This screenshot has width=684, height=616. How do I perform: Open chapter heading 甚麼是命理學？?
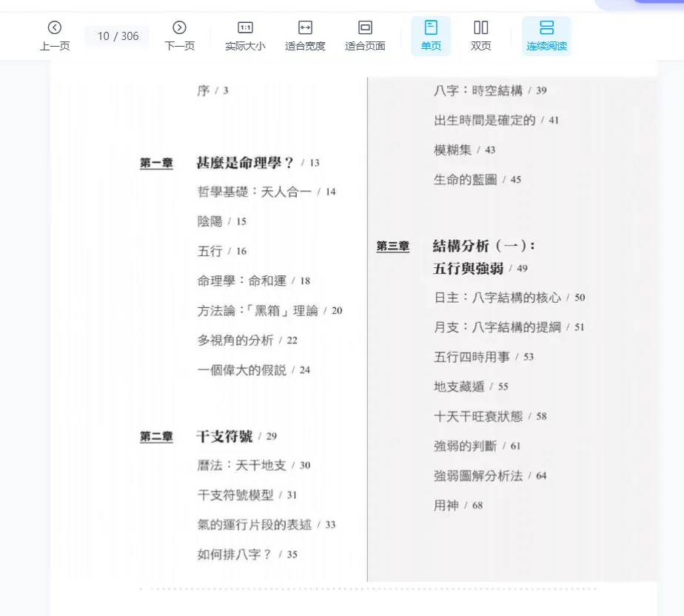[245, 162]
